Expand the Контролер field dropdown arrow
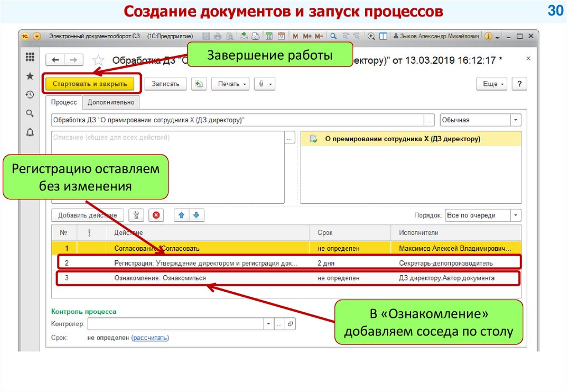 [x=269, y=324]
